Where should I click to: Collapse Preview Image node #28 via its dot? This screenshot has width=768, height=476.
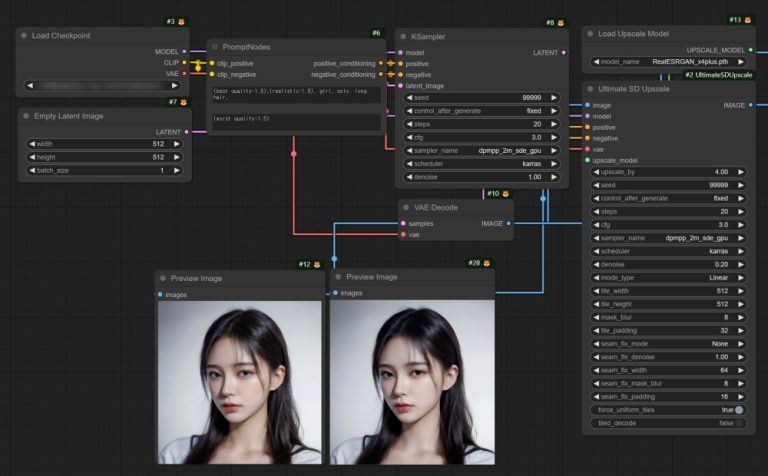338,277
